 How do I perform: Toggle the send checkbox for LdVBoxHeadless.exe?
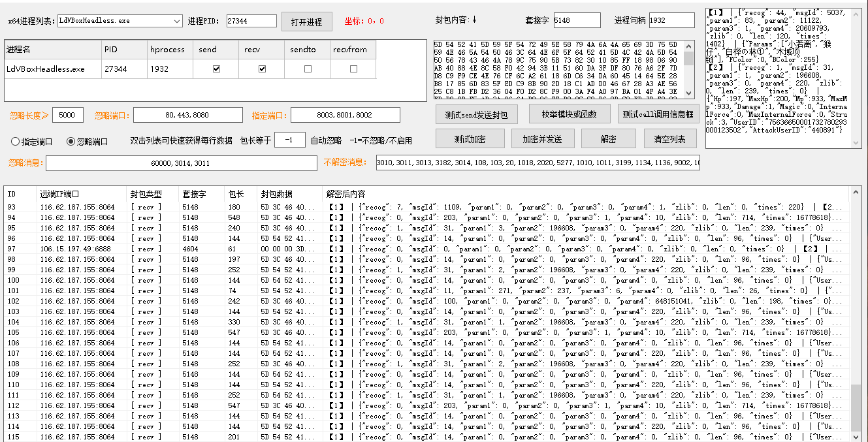coord(216,69)
